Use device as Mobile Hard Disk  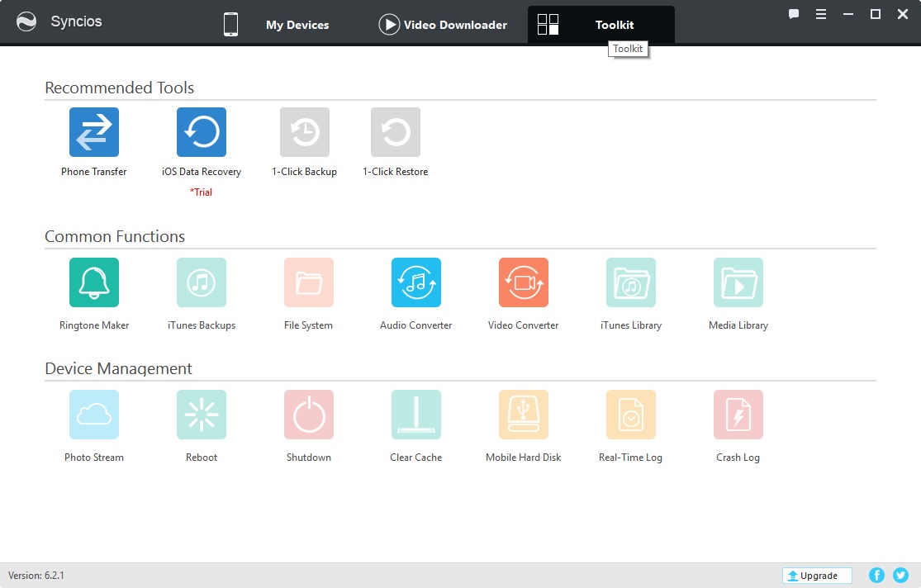523,414
